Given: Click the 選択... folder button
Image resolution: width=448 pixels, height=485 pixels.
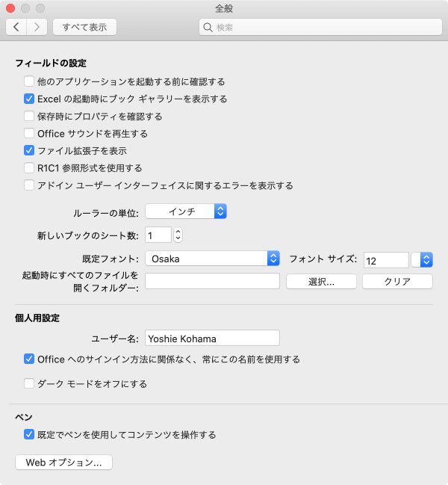Looking at the screenshot, I should point(321,282).
